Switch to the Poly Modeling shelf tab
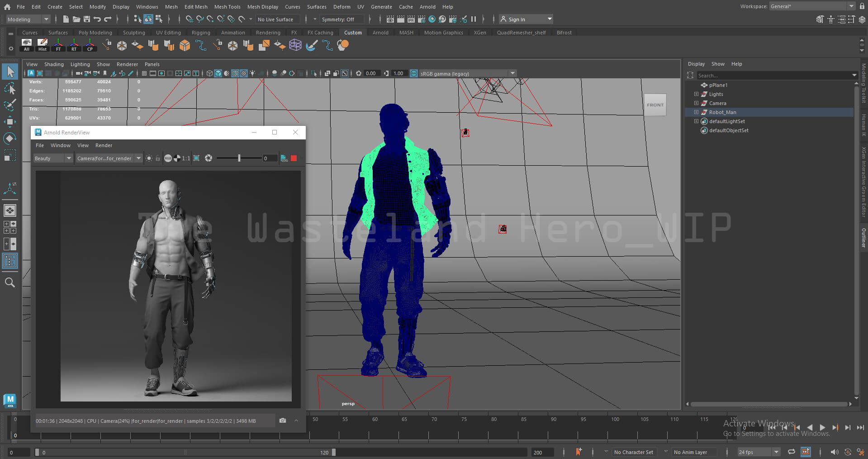This screenshot has width=868, height=459. [95, 33]
